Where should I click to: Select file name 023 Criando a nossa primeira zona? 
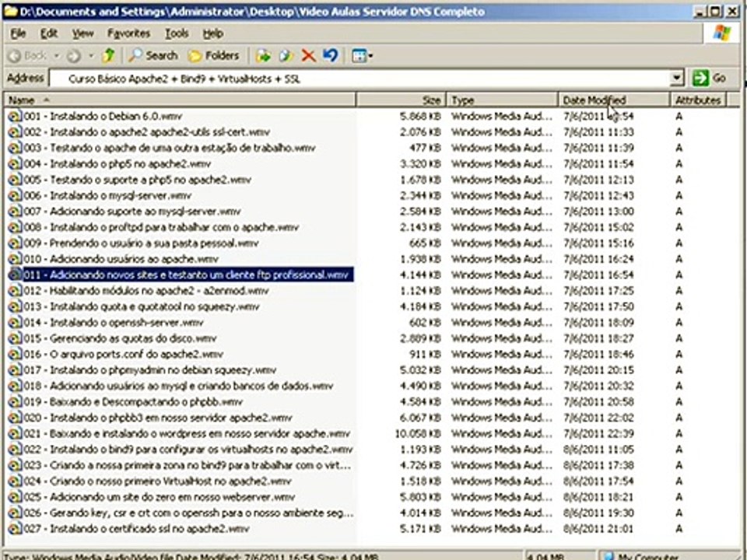(188, 465)
